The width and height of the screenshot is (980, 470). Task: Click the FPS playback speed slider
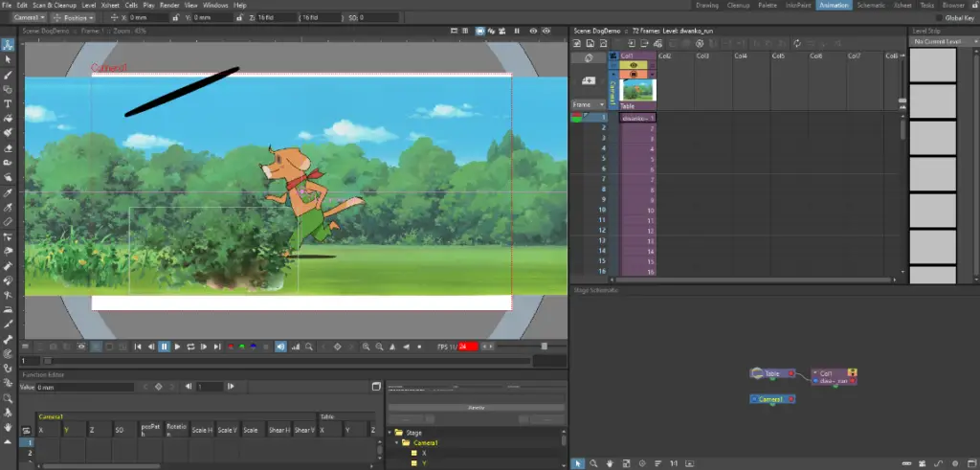(545, 347)
